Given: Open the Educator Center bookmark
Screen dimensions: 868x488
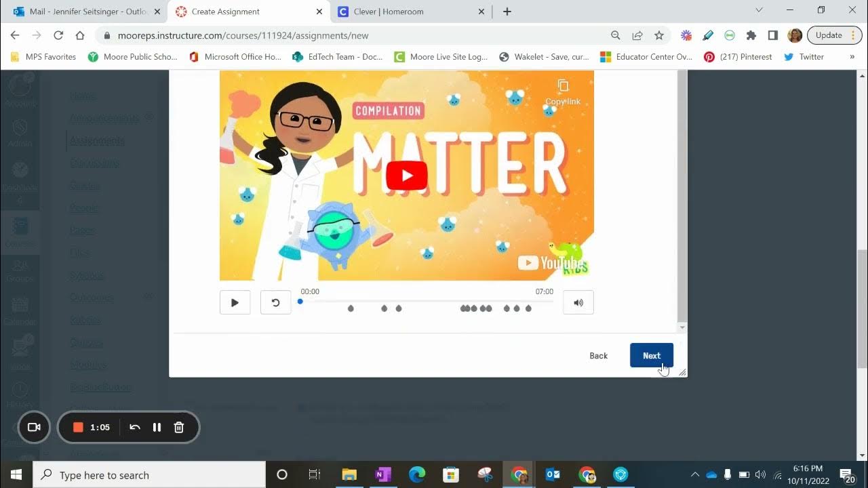Looking at the screenshot, I should tap(647, 57).
